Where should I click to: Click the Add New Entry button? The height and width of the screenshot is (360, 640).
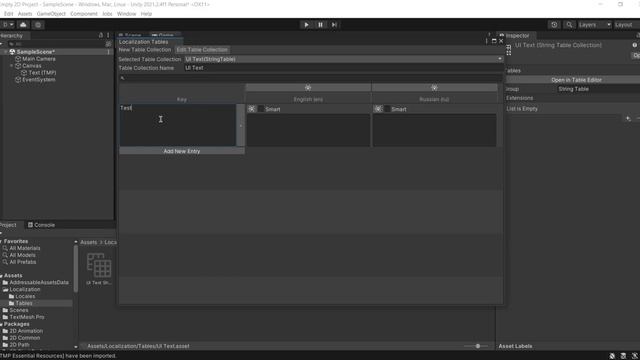tap(182, 151)
